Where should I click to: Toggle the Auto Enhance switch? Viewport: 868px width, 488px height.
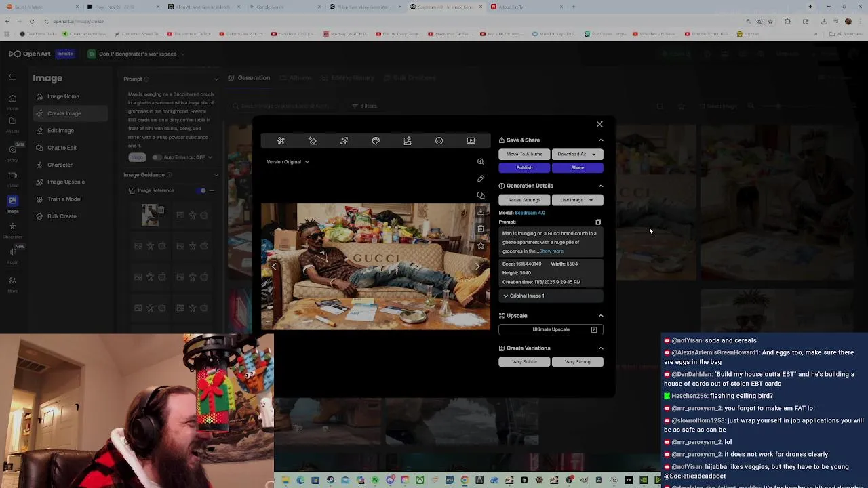157,157
